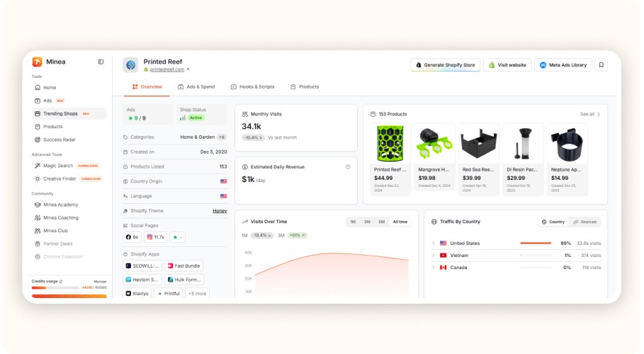Click the Printful app chip

tap(169, 294)
